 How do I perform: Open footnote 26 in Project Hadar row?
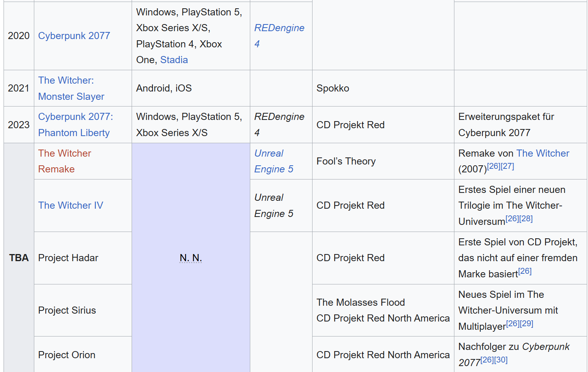click(525, 271)
